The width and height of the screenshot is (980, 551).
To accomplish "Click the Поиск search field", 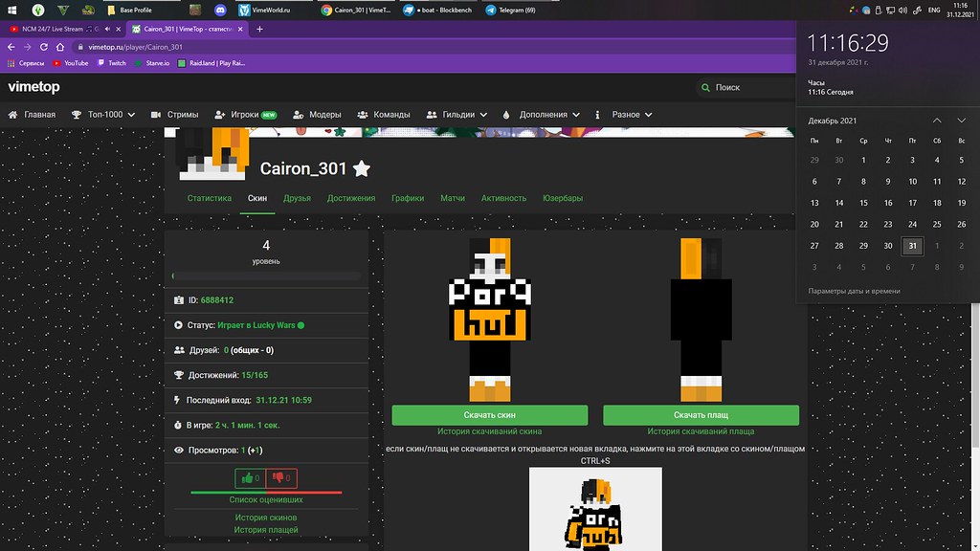I will [x=746, y=87].
